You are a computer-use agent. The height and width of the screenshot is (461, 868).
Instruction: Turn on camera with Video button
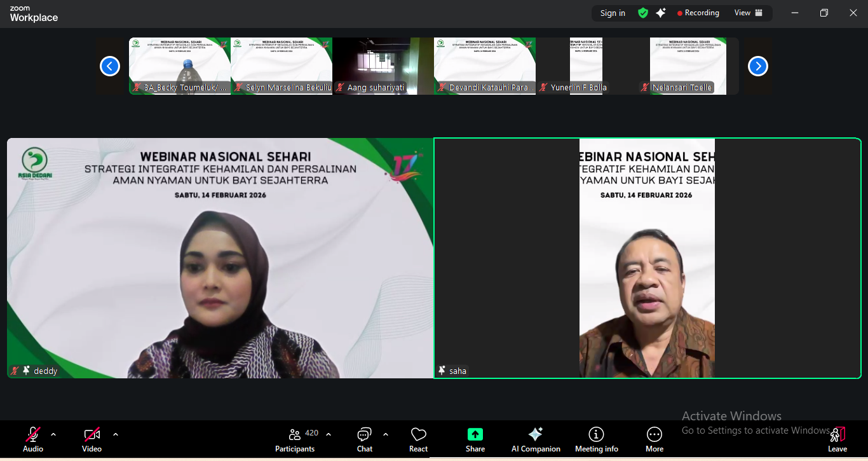(92, 440)
